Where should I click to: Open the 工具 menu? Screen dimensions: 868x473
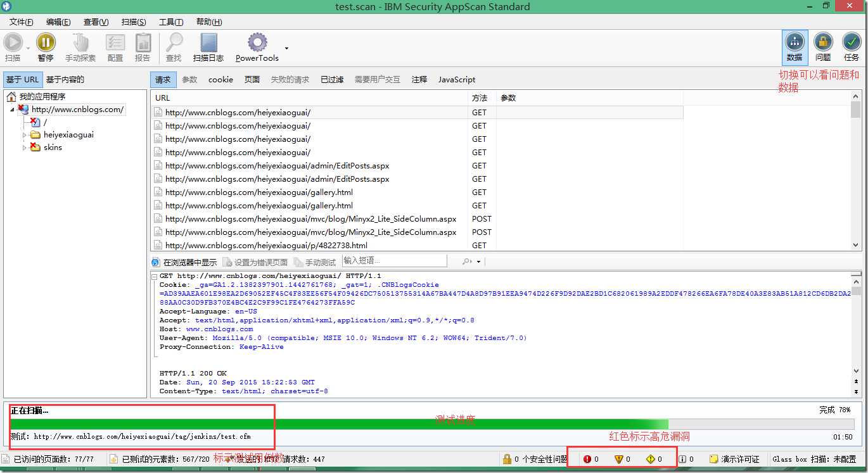[171, 22]
